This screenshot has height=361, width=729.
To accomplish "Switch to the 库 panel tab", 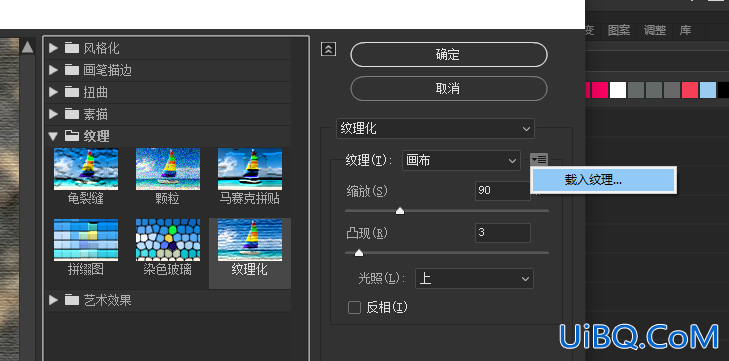I will tap(685, 31).
